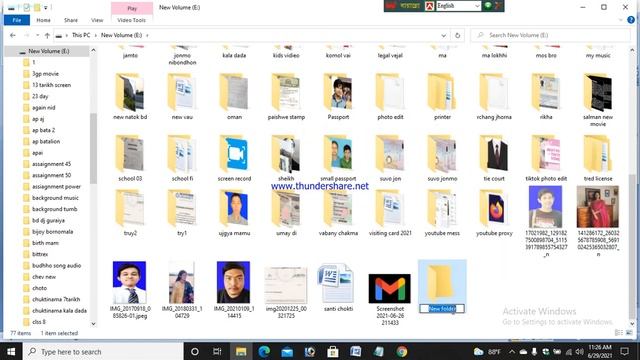640x360 pixels.
Task: Open the View ribbon tab
Action: coord(97,20)
